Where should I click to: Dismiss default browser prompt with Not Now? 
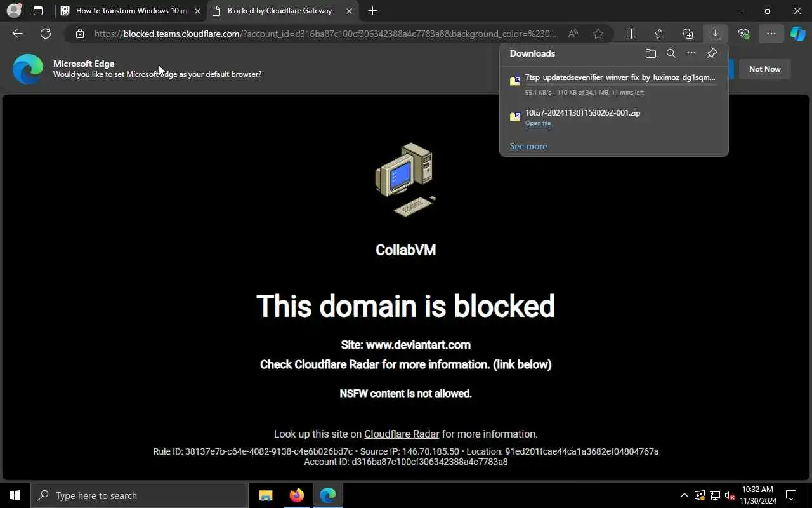[764, 69]
